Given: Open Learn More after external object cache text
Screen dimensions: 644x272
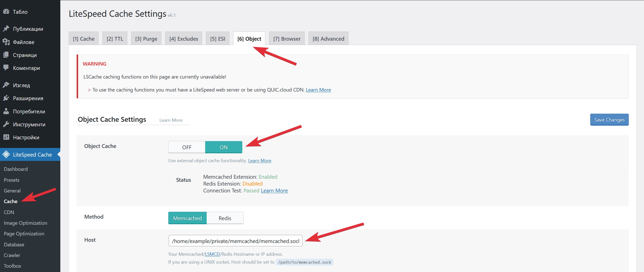Looking at the screenshot, I should 260,160.
